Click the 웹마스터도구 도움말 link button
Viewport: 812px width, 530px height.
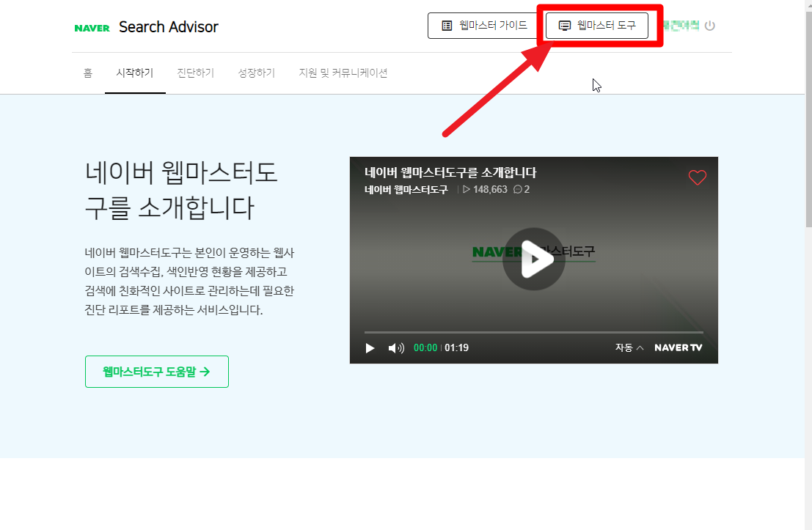pos(157,372)
